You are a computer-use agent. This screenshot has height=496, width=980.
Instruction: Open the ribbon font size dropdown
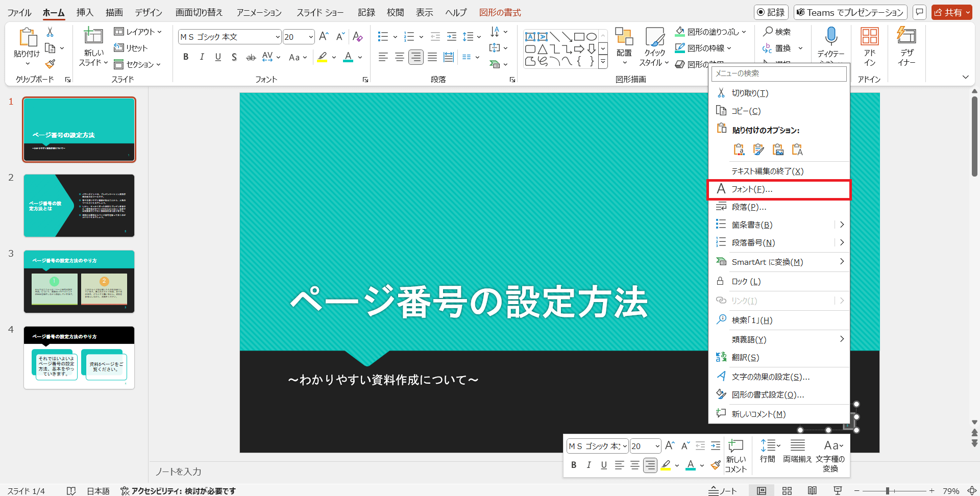coord(311,37)
